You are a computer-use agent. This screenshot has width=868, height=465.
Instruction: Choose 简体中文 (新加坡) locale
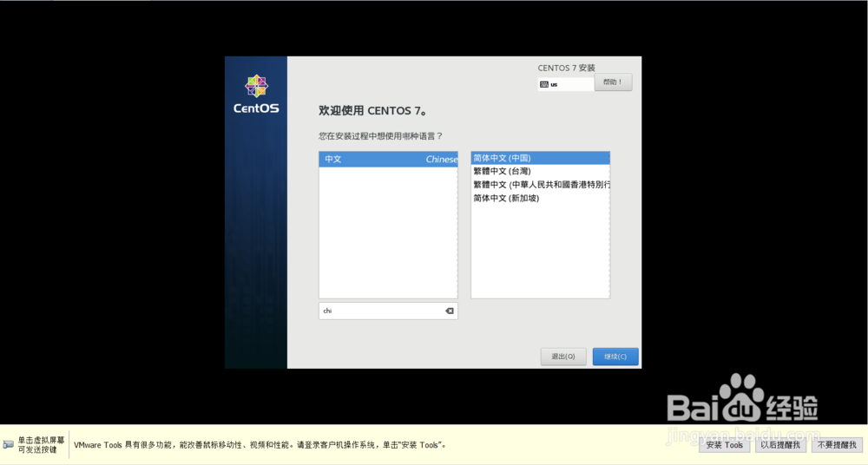(x=540, y=198)
